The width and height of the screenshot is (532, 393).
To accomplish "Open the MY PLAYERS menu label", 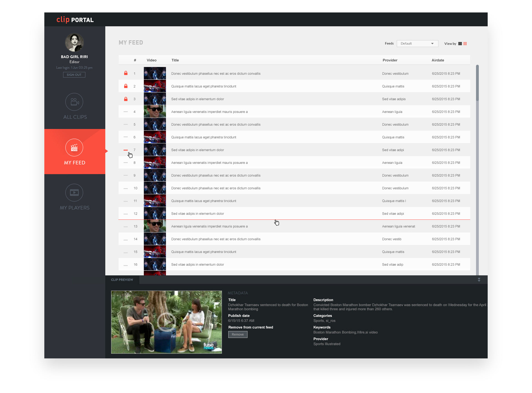I will (75, 208).
